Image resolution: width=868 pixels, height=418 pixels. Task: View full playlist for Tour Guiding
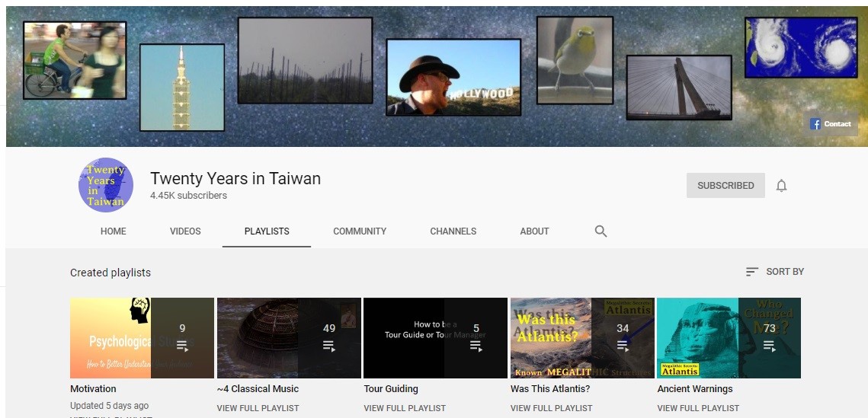coord(405,408)
